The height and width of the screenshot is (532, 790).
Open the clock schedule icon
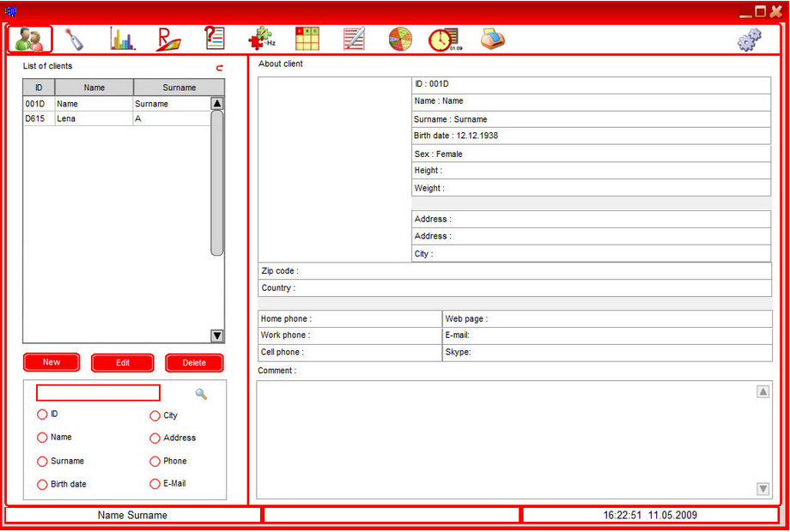443,39
